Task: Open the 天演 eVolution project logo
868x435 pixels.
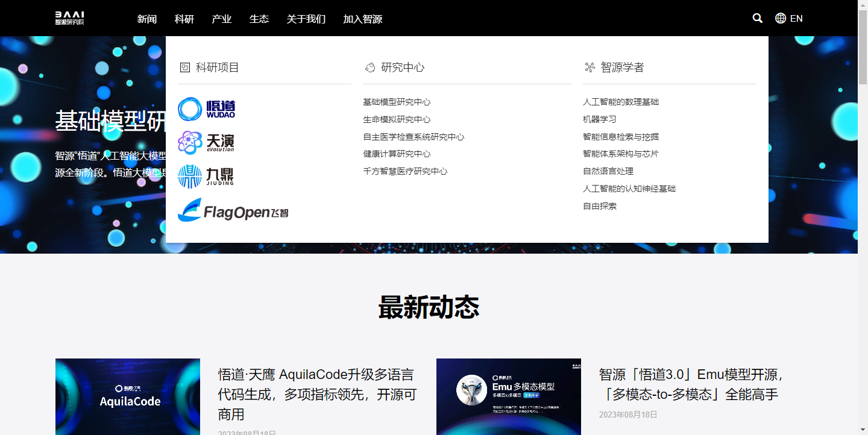Action: (x=206, y=143)
